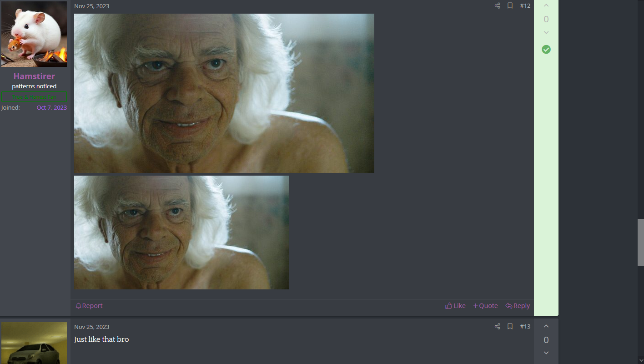Quote post #12
Viewport: 644px width, 364px height.
click(485, 306)
